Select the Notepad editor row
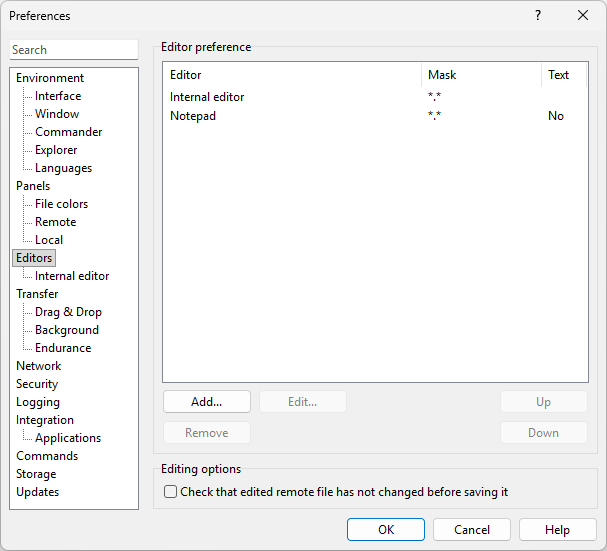The height and width of the screenshot is (551, 607). click(193, 116)
